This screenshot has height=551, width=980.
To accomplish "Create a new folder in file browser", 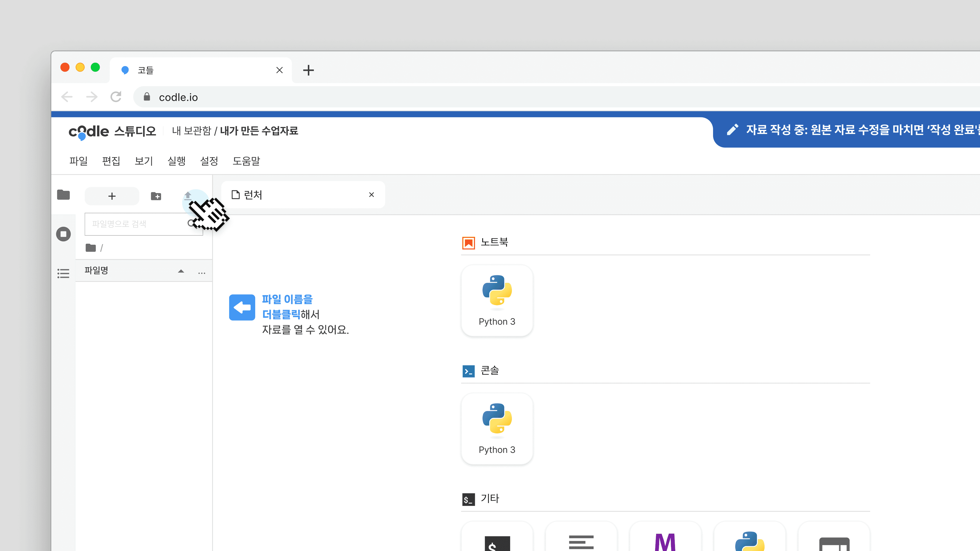I will click(x=156, y=196).
